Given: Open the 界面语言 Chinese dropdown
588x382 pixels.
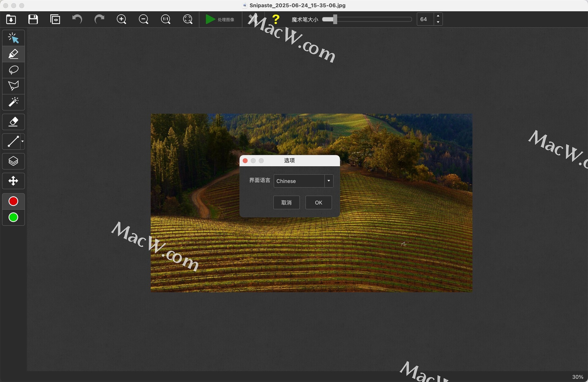Looking at the screenshot, I should (x=303, y=181).
